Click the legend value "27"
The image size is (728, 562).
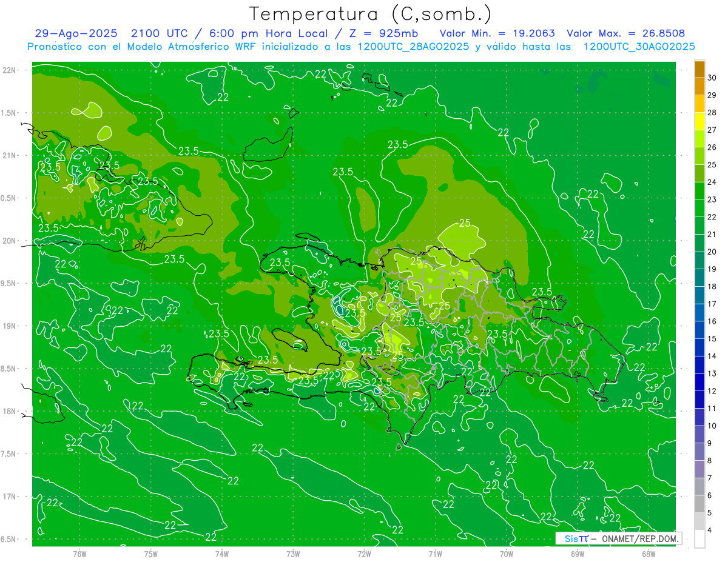tap(713, 130)
